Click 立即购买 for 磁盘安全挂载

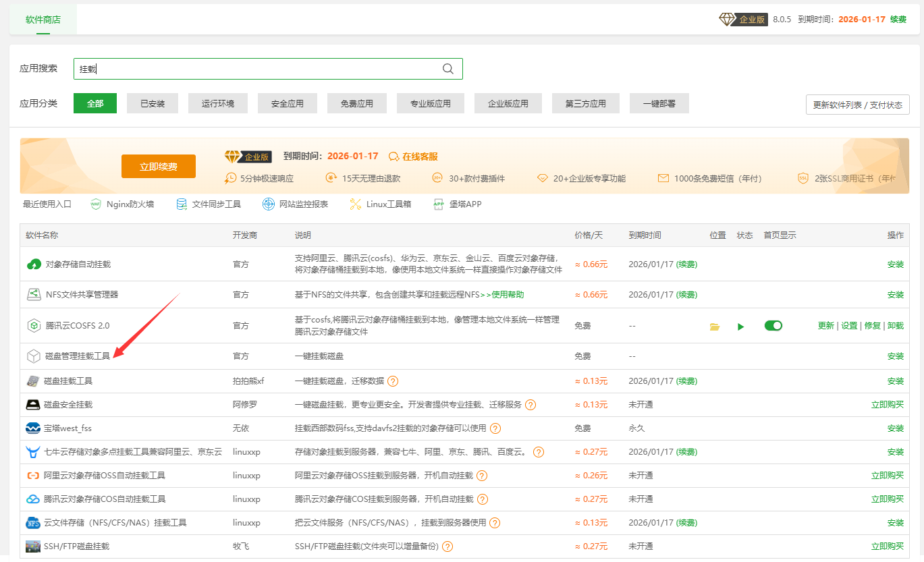click(888, 405)
